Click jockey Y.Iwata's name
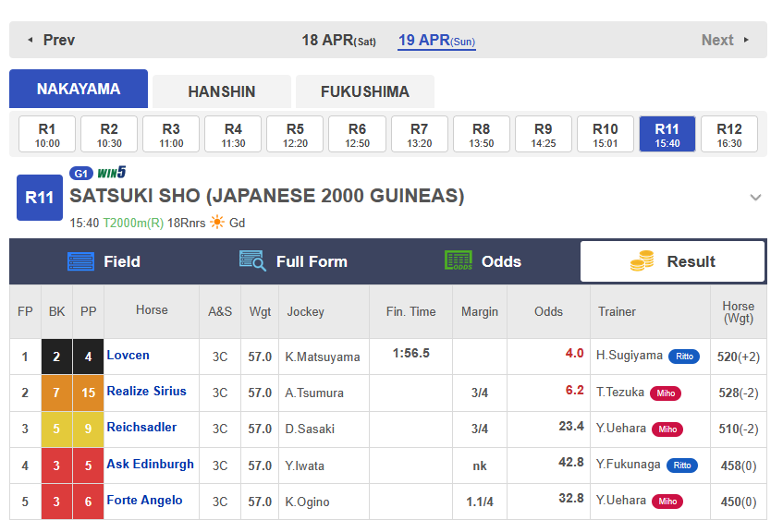The image size is (783, 532). coord(305,465)
